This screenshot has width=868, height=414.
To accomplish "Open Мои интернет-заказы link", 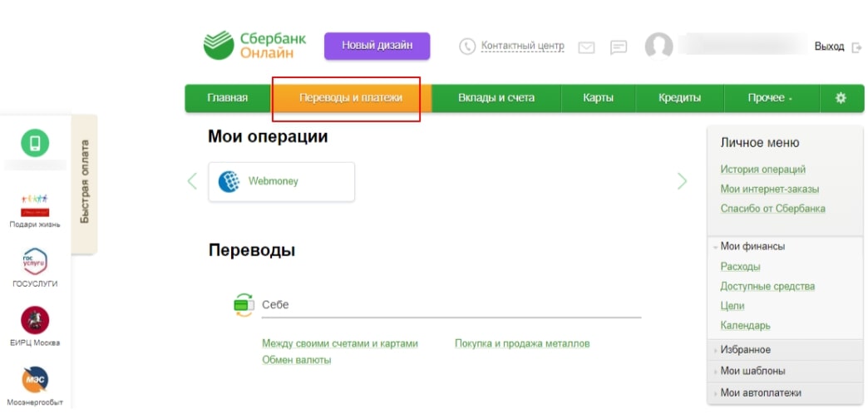I will (x=770, y=190).
